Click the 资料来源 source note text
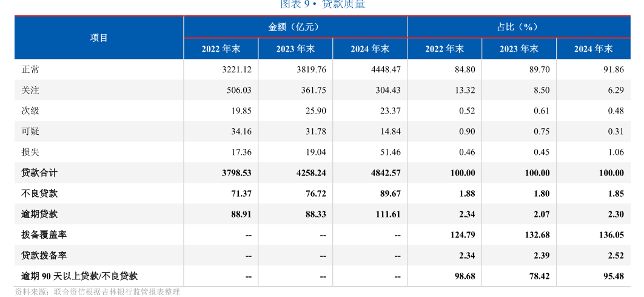The image size is (644, 297). 97,292
